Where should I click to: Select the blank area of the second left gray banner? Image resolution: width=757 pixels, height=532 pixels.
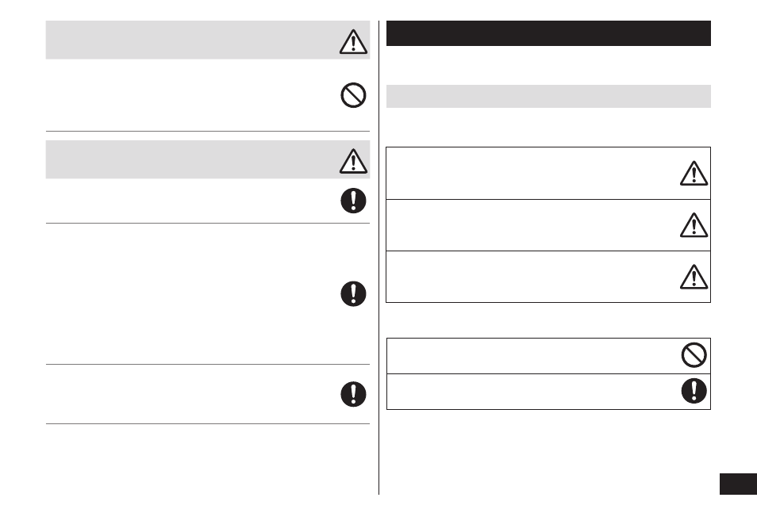click(192, 159)
